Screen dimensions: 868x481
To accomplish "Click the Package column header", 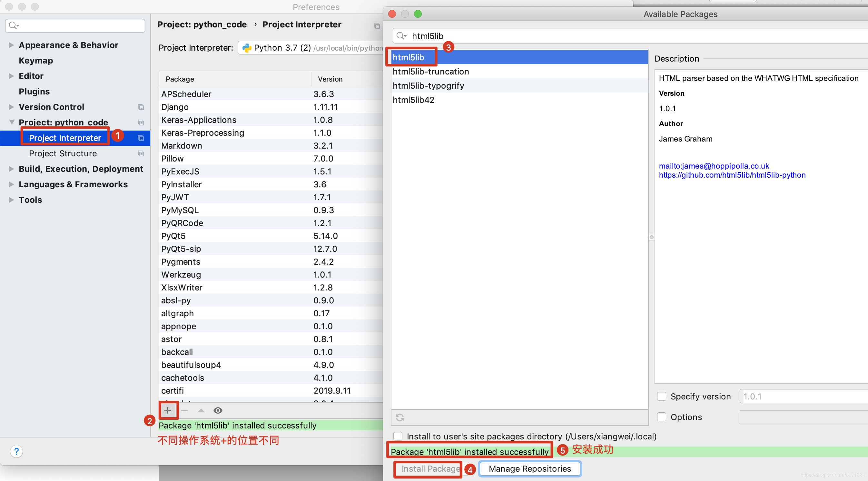I will [x=235, y=79].
